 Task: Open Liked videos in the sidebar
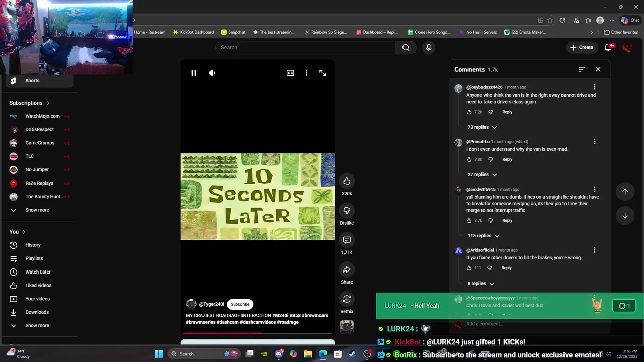(39, 286)
